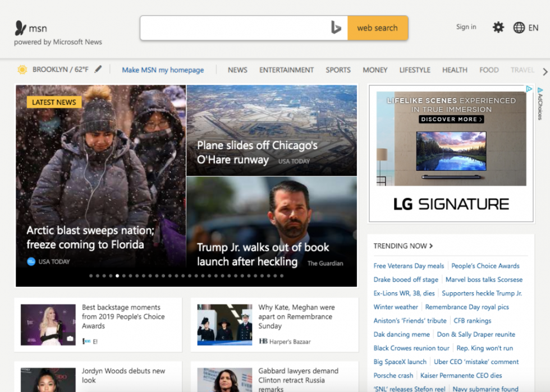Click Sign in
The image size is (550, 392).
coord(466,27)
